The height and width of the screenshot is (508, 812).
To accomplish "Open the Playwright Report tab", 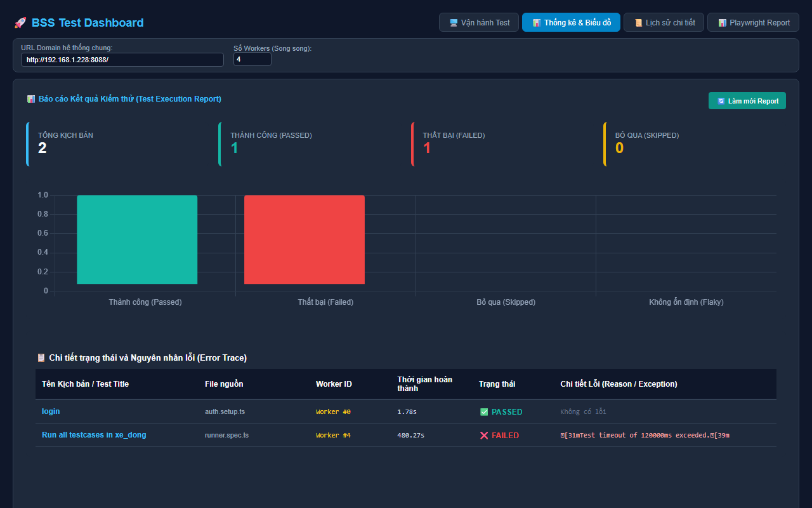I will (x=753, y=22).
